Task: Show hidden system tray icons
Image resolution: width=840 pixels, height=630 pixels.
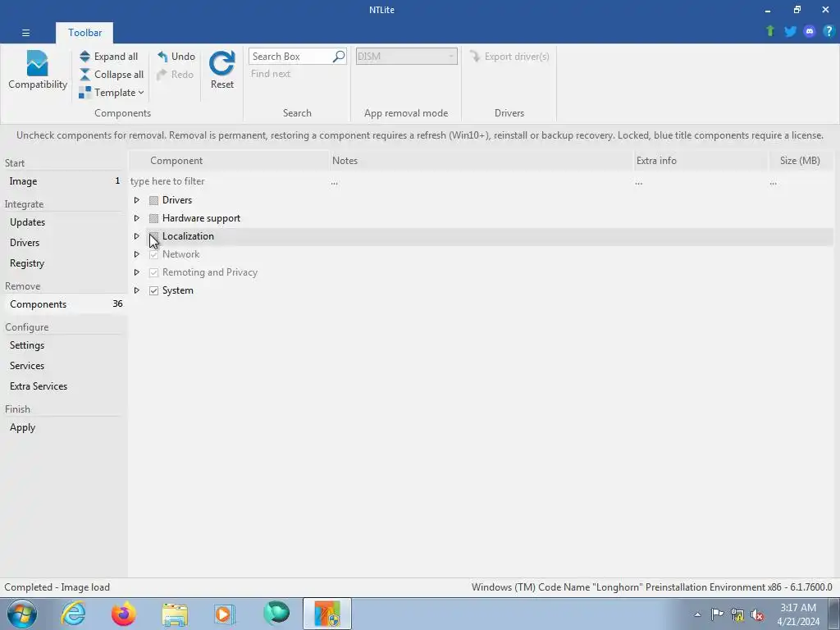Action: coord(697,614)
